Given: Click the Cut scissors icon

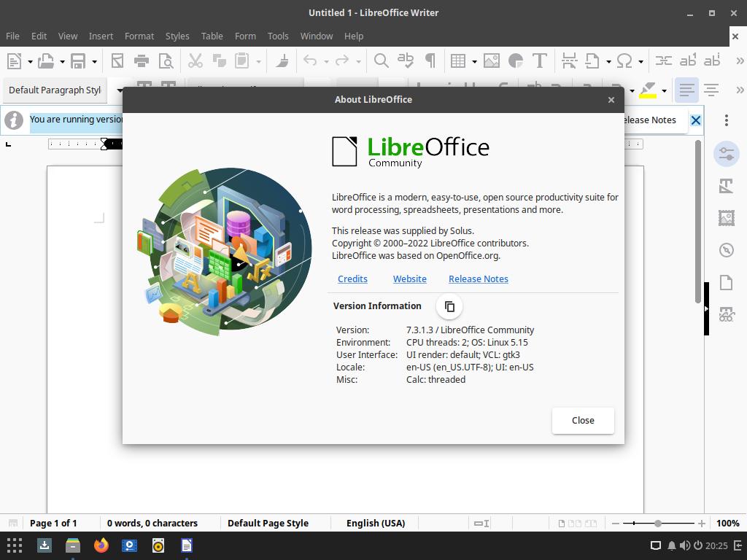Looking at the screenshot, I should coord(196,61).
